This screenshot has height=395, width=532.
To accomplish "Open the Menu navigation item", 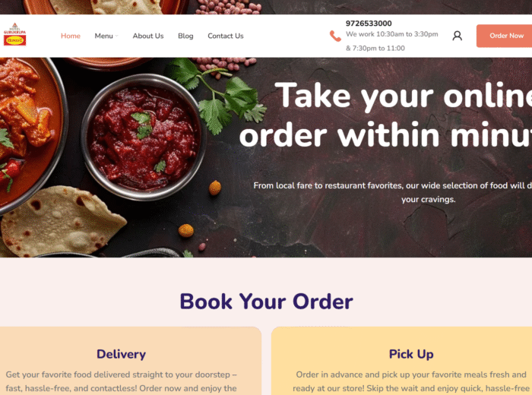I will pyautogui.click(x=103, y=36).
